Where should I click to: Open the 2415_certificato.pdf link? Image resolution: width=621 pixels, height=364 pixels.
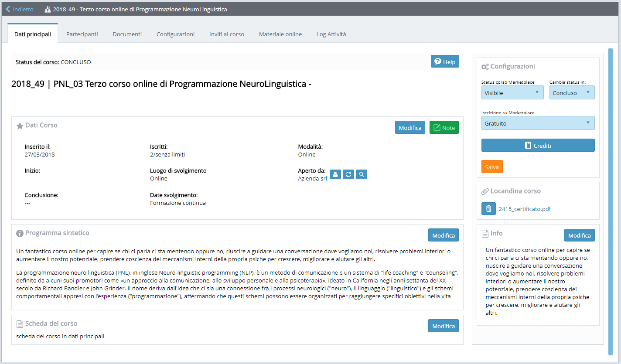525,209
